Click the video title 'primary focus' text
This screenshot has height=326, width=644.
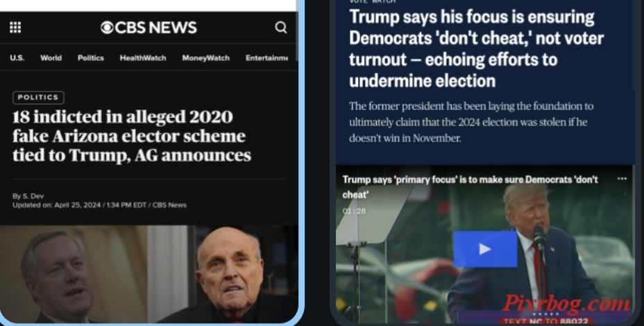point(471,187)
